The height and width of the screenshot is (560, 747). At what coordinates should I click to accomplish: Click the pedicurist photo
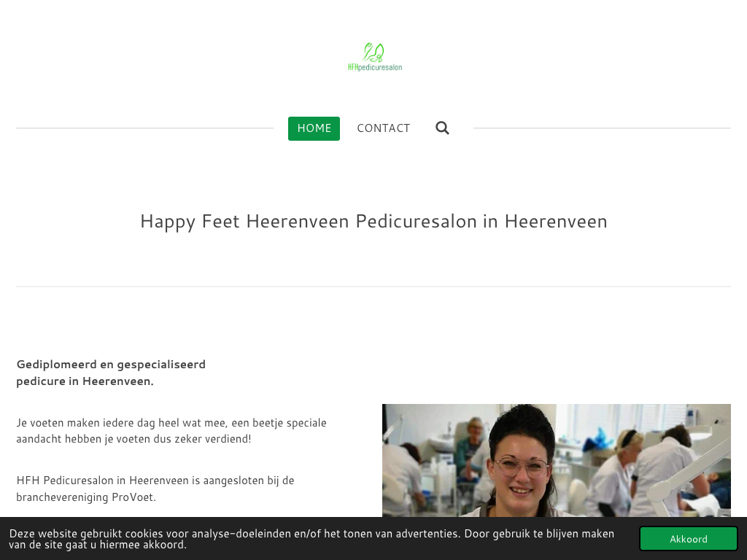[x=557, y=461]
